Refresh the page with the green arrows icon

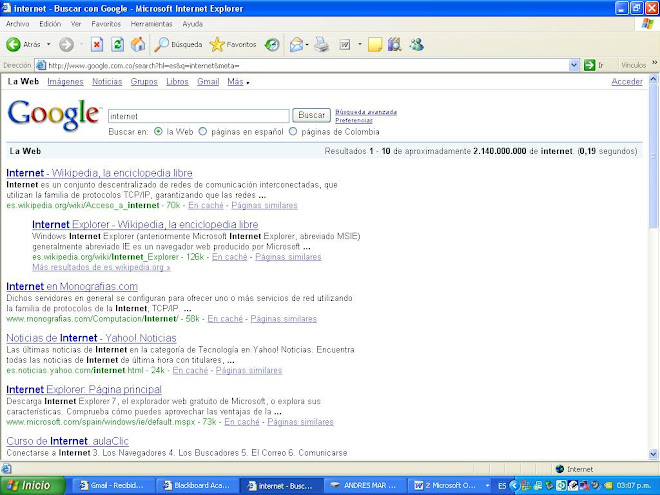click(x=117, y=44)
